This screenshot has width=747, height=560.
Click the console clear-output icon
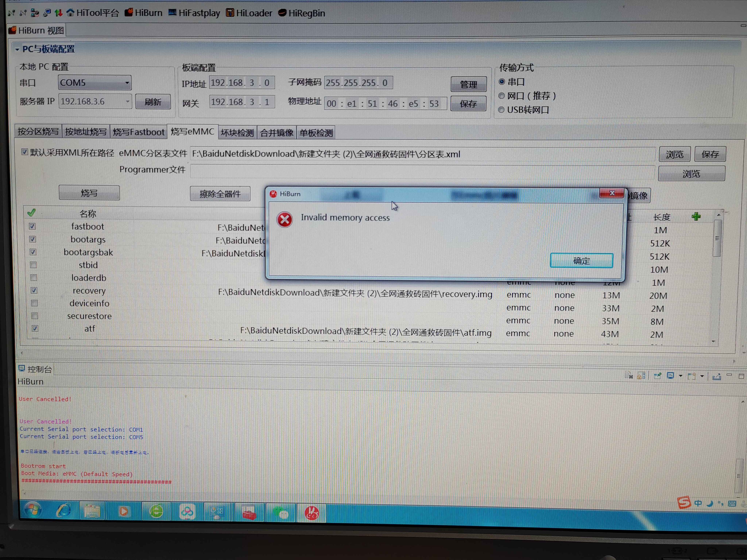(629, 376)
